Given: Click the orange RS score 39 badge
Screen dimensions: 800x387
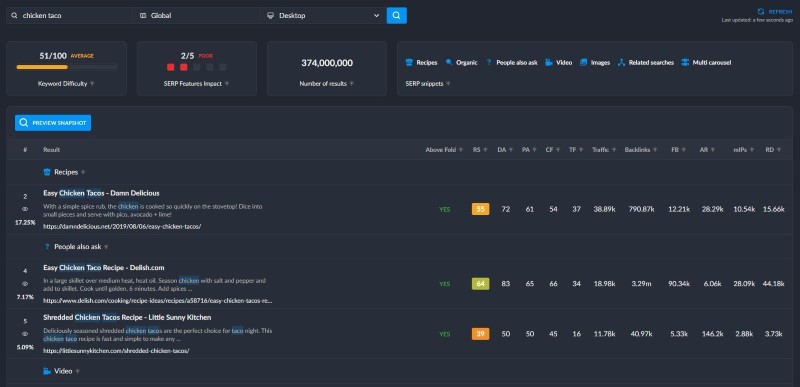Looking at the screenshot, I should (x=481, y=334).
